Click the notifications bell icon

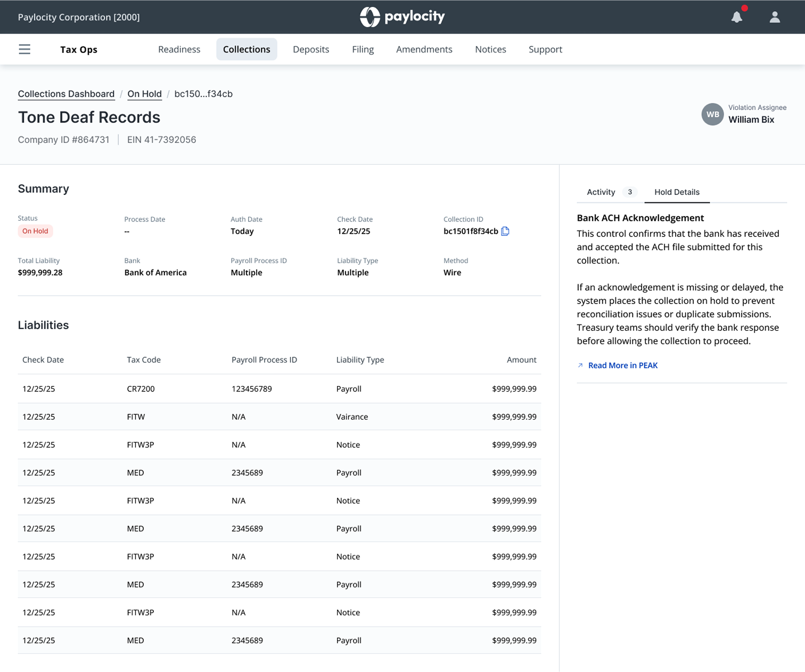(x=737, y=17)
